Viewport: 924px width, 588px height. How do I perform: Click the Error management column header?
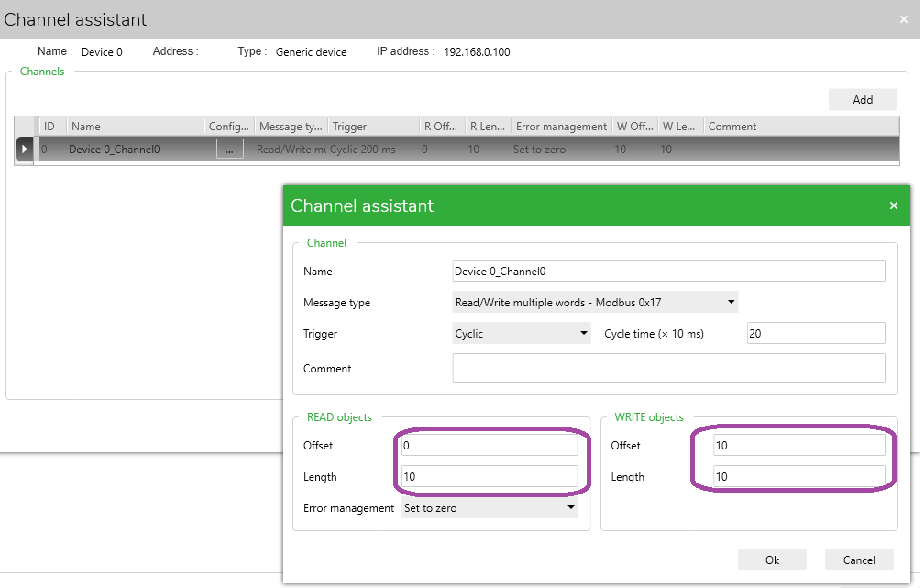click(561, 127)
